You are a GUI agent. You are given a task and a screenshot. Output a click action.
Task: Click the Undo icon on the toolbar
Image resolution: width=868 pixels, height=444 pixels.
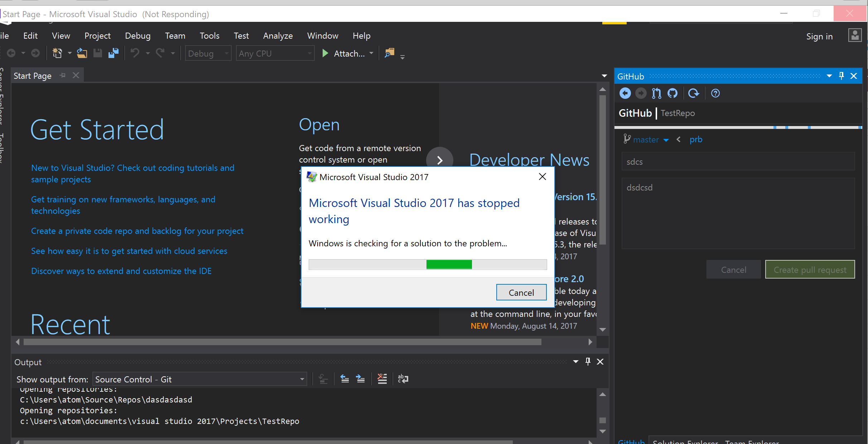click(135, 53)
